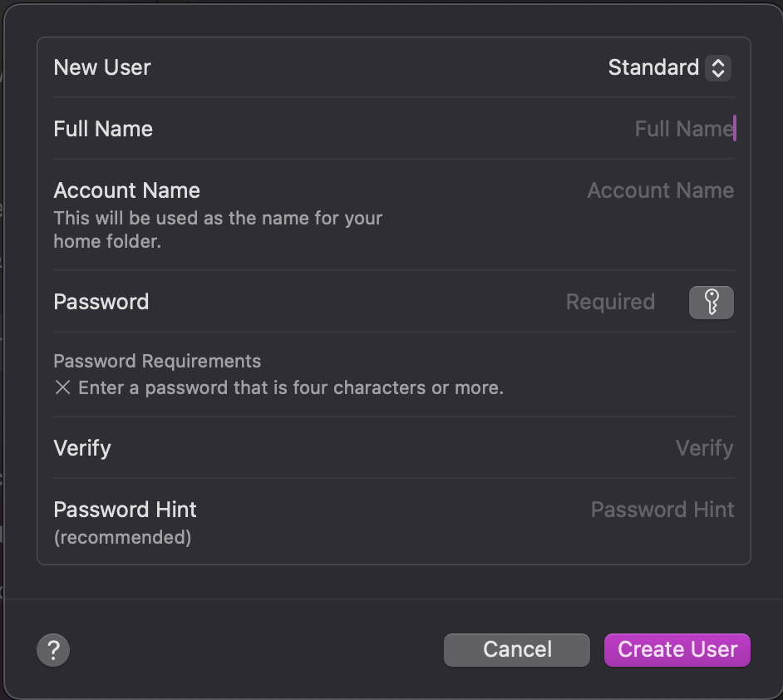Click the Password Hint label

[x=125, y=510]
